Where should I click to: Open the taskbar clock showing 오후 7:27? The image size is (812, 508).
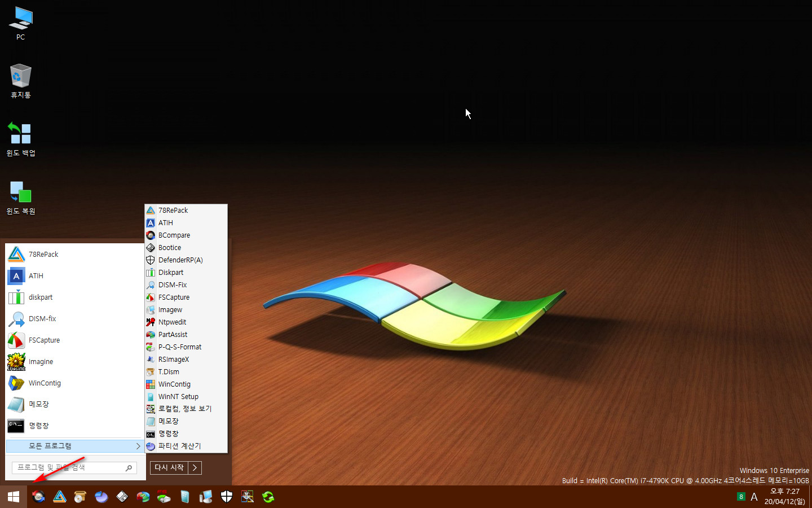(x=785, y=497)
